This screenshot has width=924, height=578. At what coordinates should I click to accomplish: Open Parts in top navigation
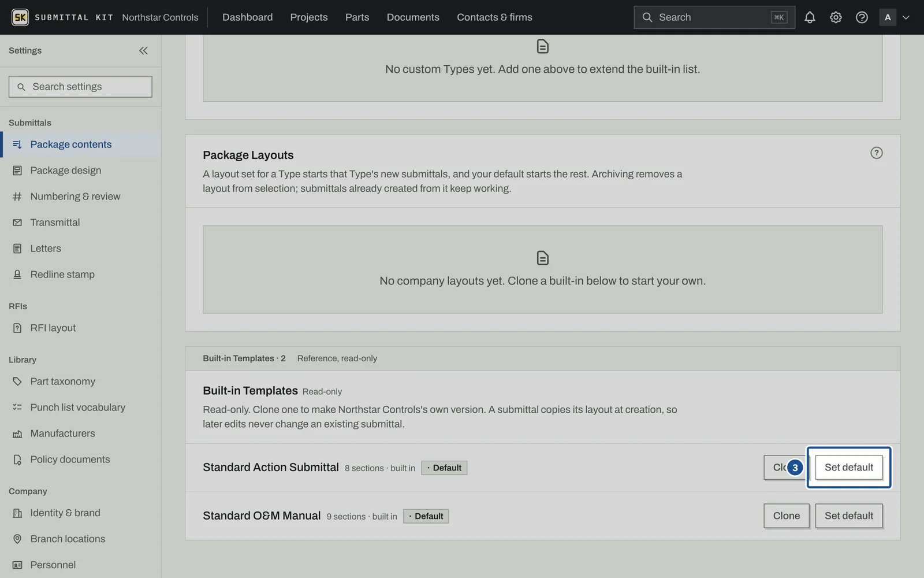point(357,17)
